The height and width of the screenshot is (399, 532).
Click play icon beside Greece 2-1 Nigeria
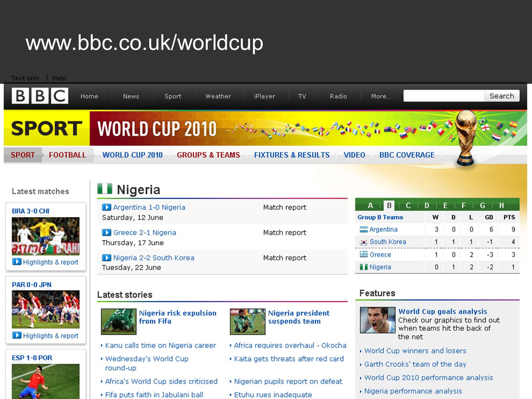click(106, 233)
